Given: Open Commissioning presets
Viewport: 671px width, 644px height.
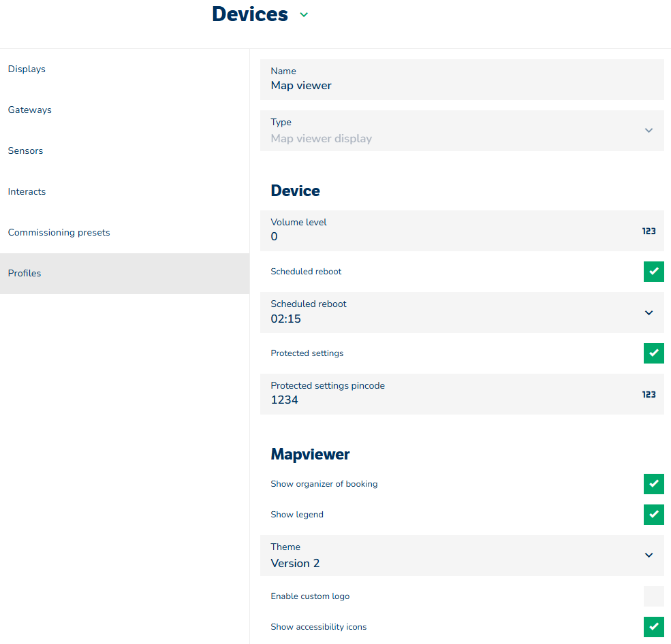Looking at the screenshot, I should pos(59,233).
